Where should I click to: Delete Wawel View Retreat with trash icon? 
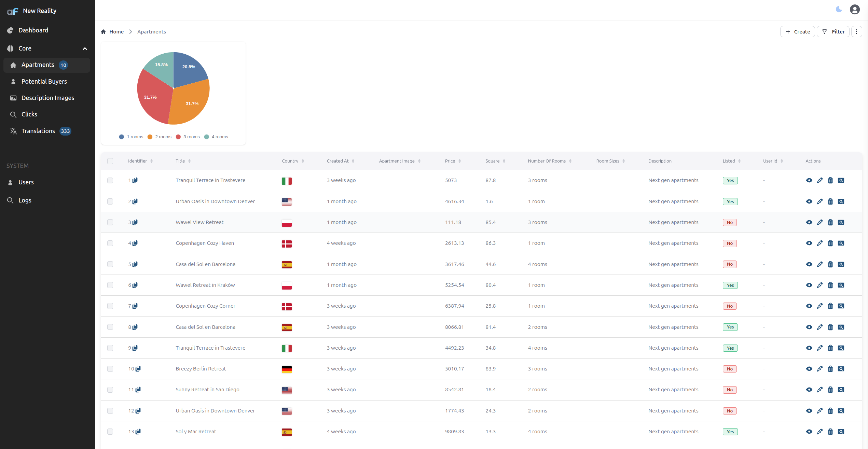830,222
